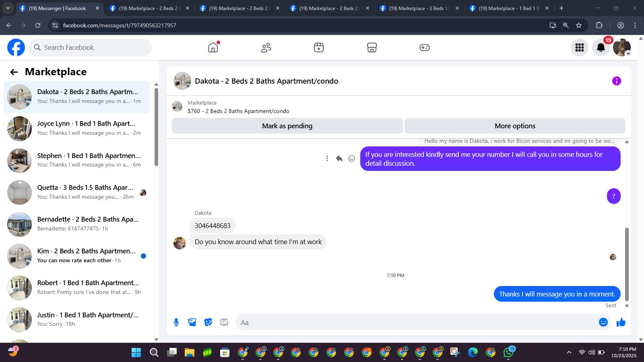The width and height of the screenshot is (644, 362).
Task: Click into the Aa message input field
Action: pos(417,323)
